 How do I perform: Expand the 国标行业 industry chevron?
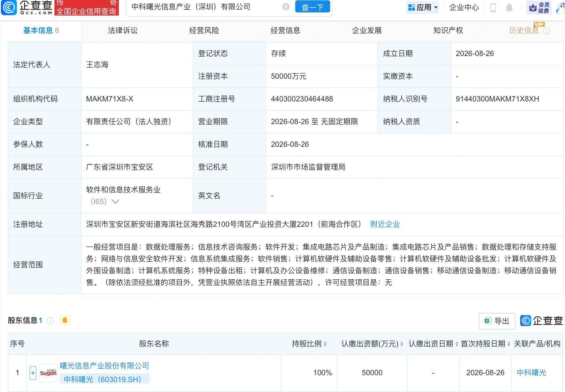(x=115, y=202)
